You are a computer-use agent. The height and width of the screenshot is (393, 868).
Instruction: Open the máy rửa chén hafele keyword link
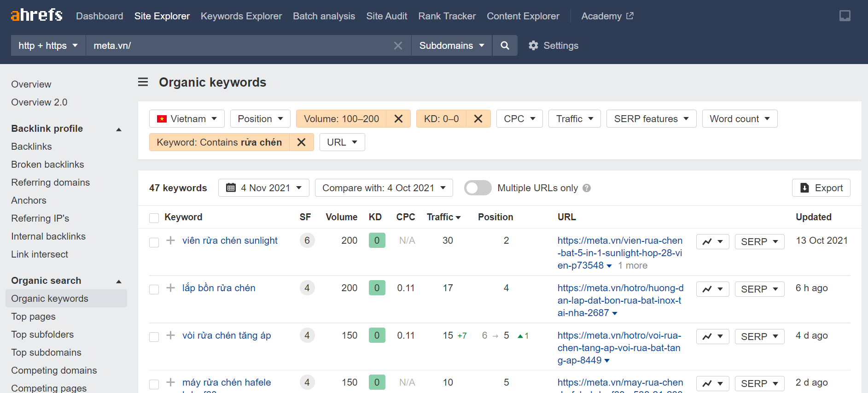[227, 382]
